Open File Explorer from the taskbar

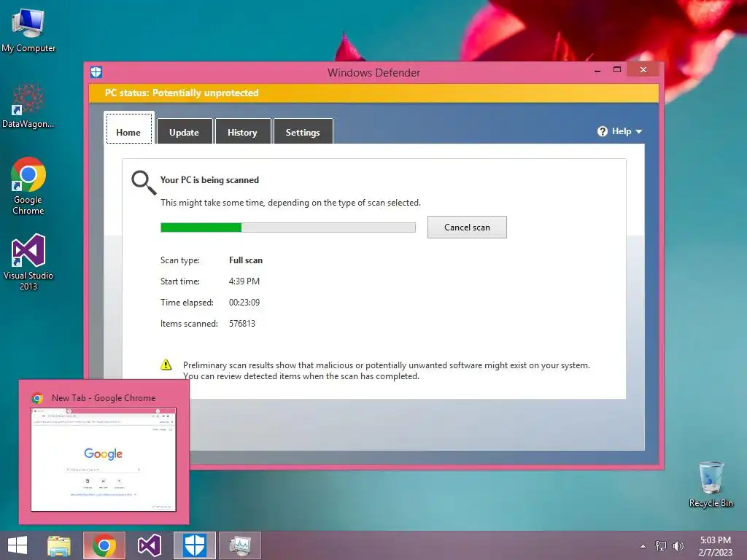click(x=59, y=545)
